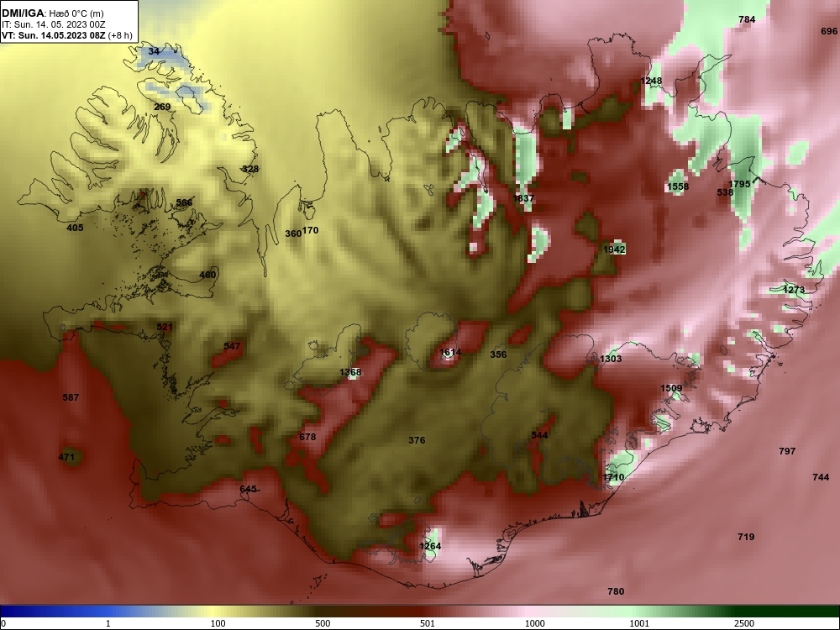Click the map value 460
The image size is (840, 630).
pos(207,275)
